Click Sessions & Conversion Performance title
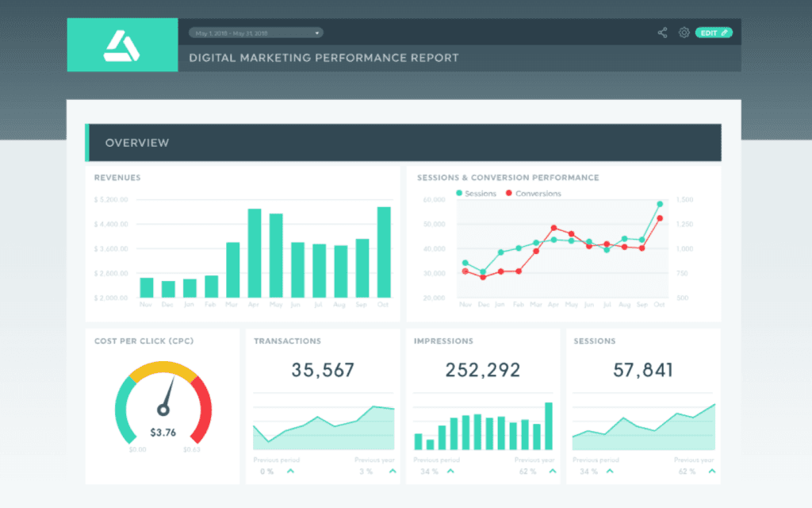 coord(508,177)
